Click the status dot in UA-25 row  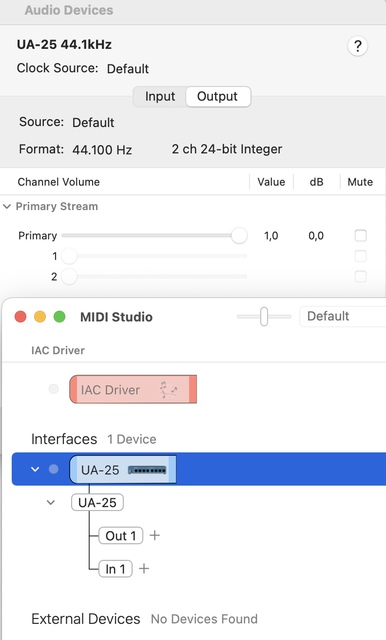pyautogui.click(x=53, y=469)
